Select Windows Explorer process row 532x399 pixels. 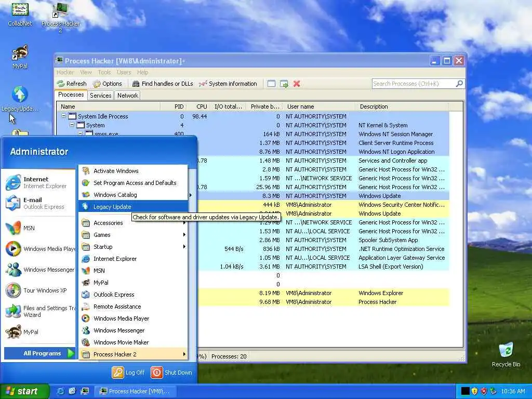click(323, 293)
